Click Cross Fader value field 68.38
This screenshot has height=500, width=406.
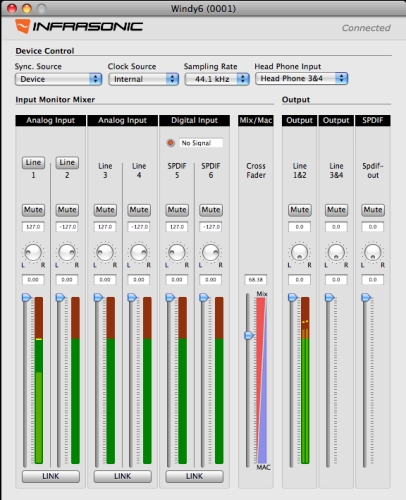pos(256,280)
